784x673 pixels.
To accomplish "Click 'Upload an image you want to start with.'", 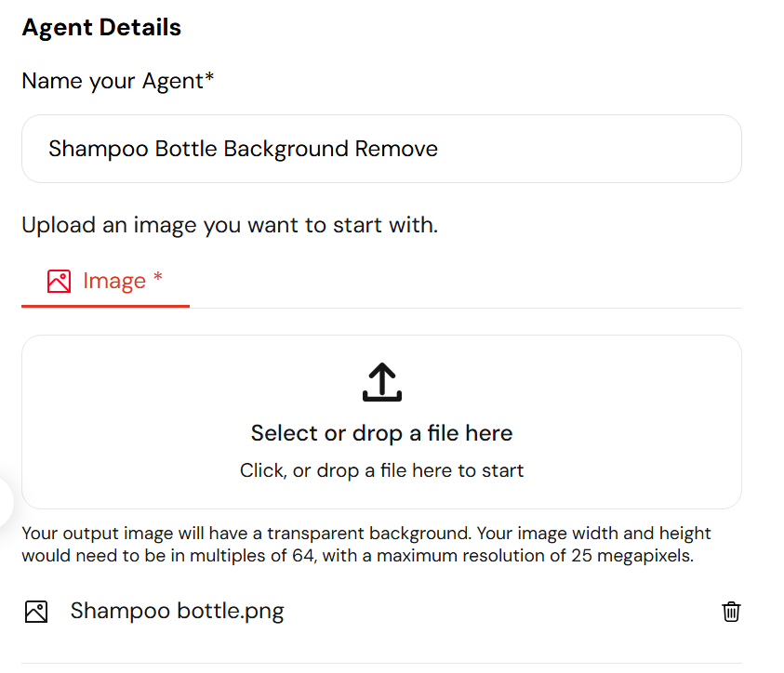I will point(230,225).
